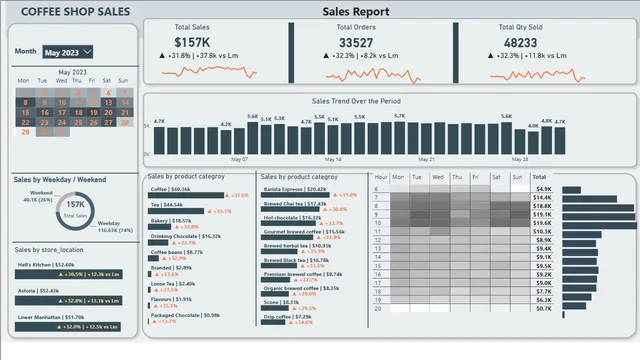This screenshot has width=640, height=360.
Task: Select the Hell's Kitchen store bar
Action: [69, 274]
